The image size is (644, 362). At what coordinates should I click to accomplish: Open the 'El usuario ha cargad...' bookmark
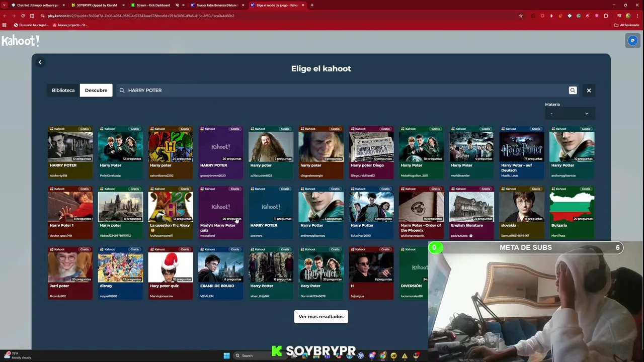tap(31, 25)
